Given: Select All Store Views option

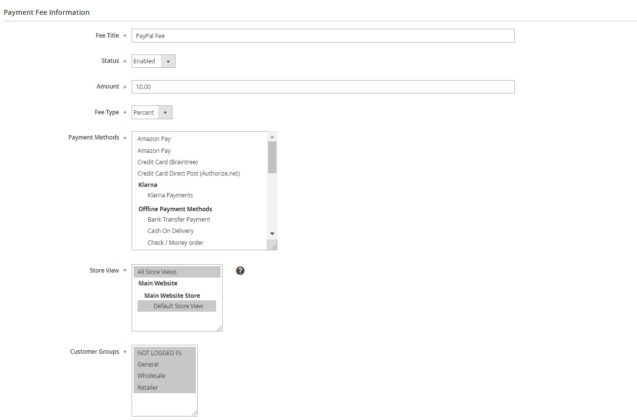Looking at the screenshot, I should pos(177,272).
